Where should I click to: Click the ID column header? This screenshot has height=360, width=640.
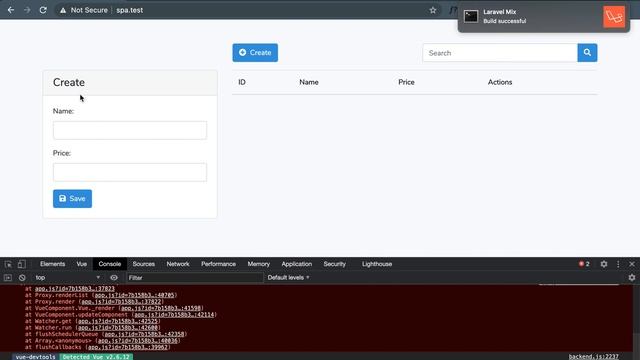[x=242, y=82]
